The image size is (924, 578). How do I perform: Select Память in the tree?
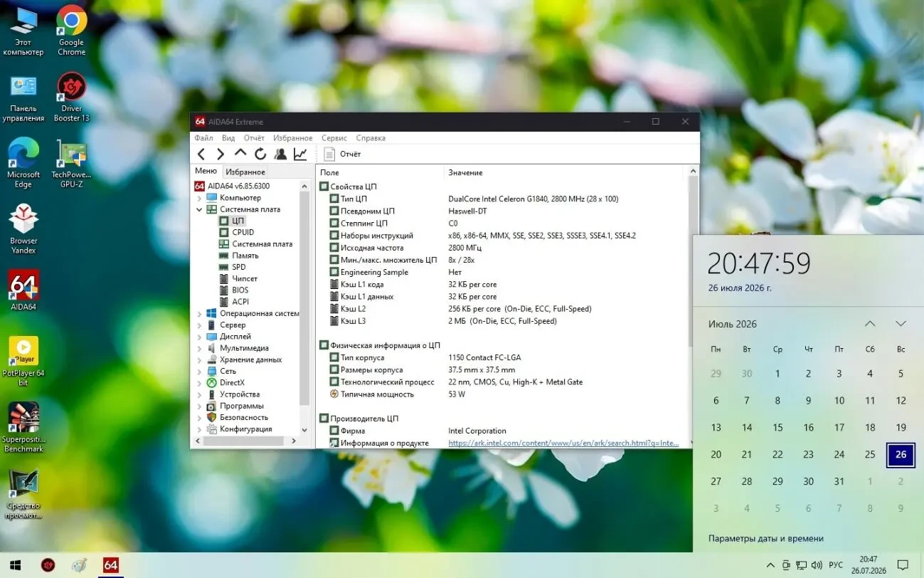click(245, 256)
